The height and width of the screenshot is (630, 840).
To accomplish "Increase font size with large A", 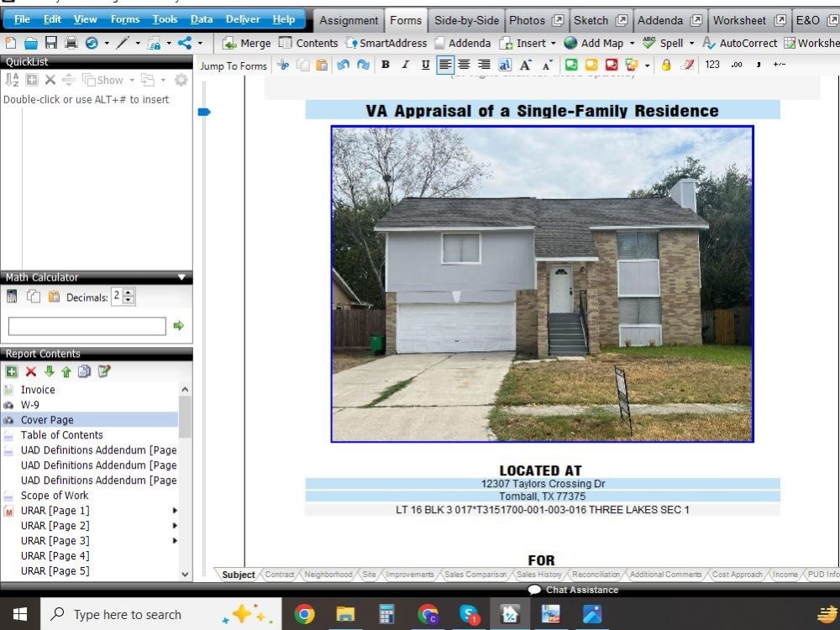I will pyautogui.click(x=525, y=66).
